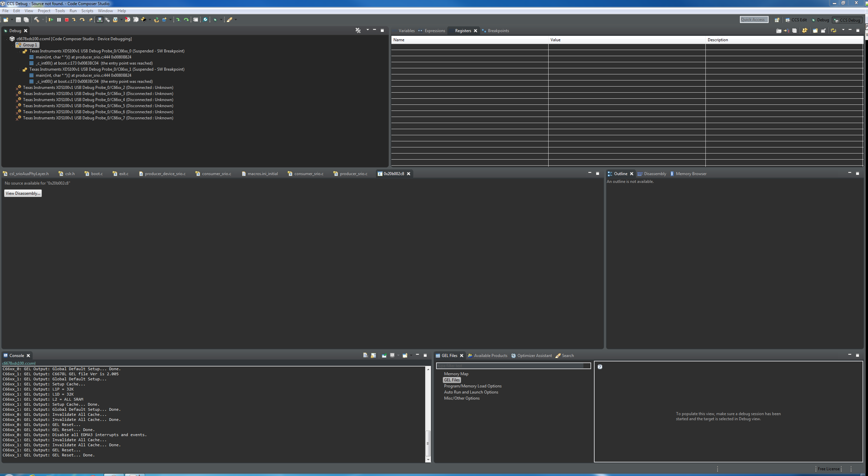This screenshot has width=868, height=476.
Task: Click the Step Into toolbar icon
Action: [x=74, y=20]
